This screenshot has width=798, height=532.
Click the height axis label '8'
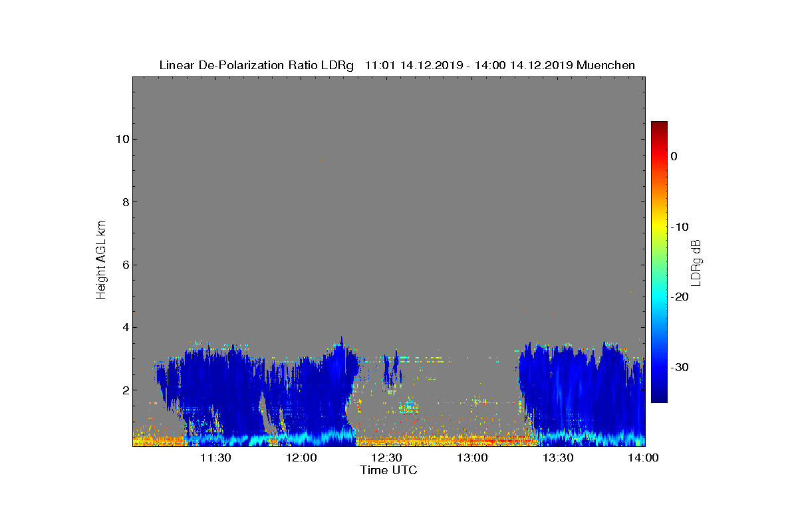coord(124,202)
